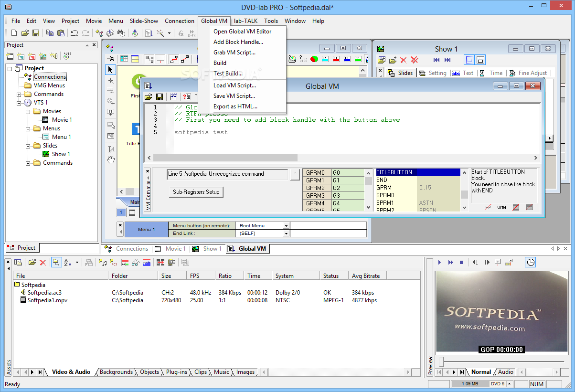Click the binoculars Find icon in toolbar

(121, 33)
